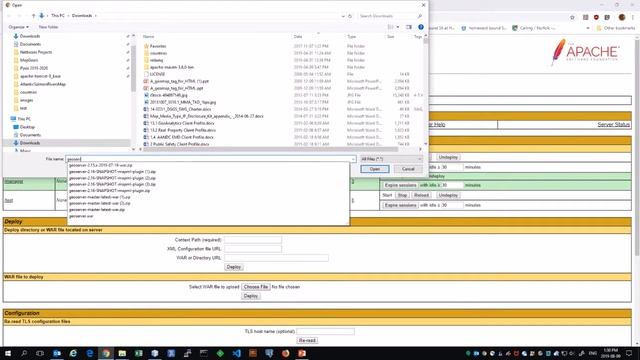Open the All Files type filter dropdown

coord(391,159)
